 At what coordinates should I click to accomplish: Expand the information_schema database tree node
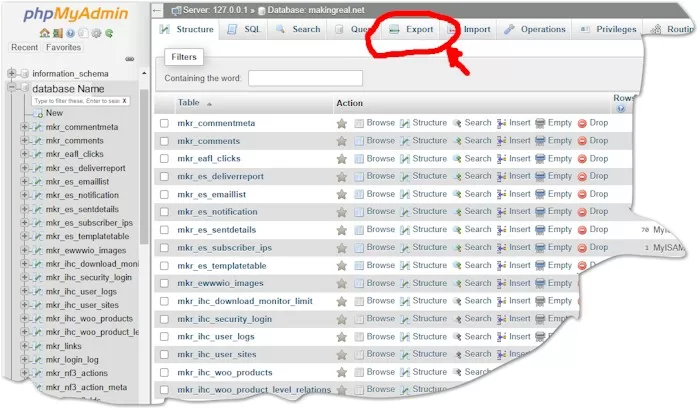[x=12, y=74]
